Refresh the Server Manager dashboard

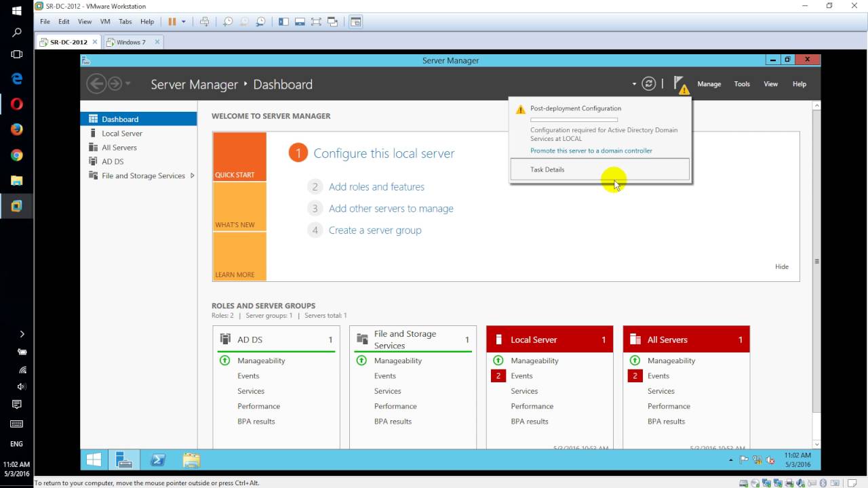[x=649, y=83]
